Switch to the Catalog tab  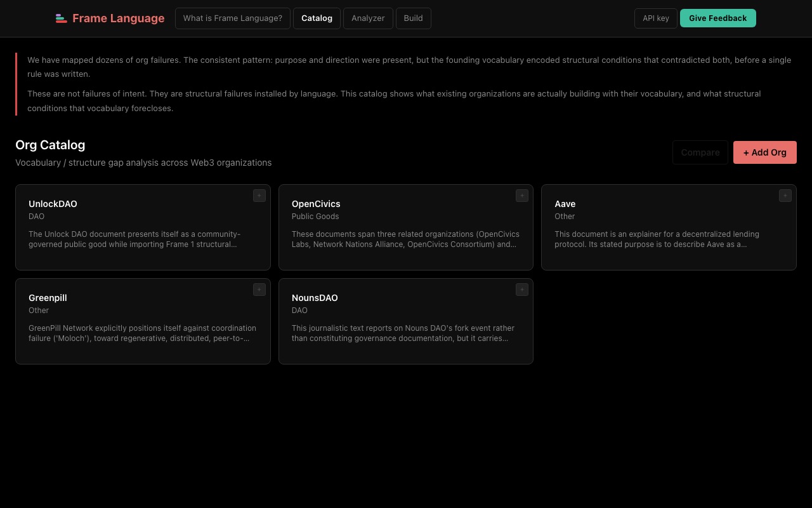pos(317,18)
